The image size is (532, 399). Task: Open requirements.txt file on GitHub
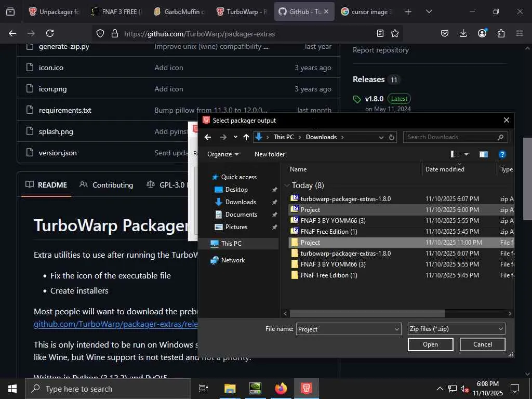point(65,110)
